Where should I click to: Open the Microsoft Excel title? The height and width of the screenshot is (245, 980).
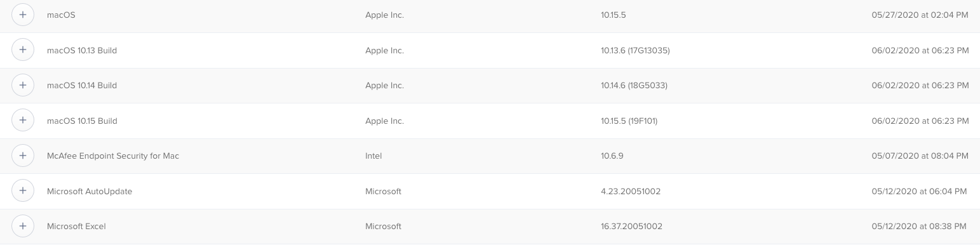click(76, 226)
